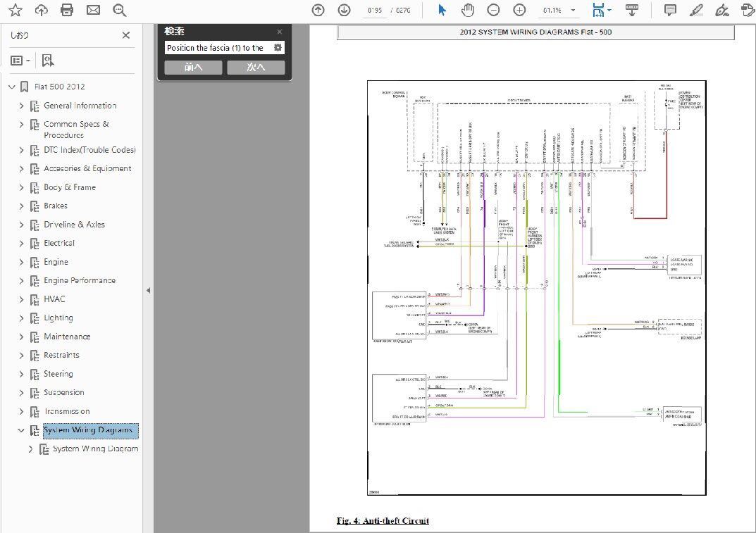Print the document using printer icon
Screen dimensions: 756x533
[x=67, y=10]
